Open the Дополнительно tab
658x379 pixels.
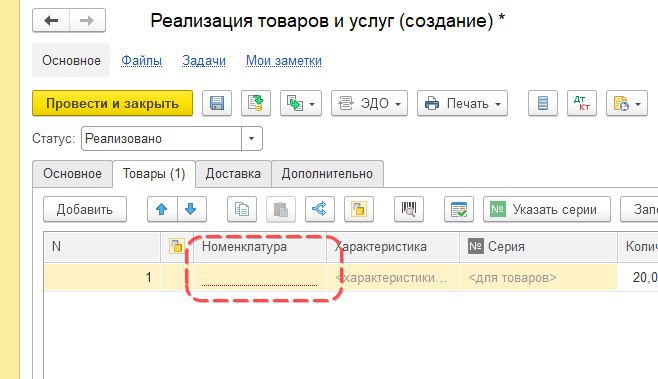(x=327, y=174)
